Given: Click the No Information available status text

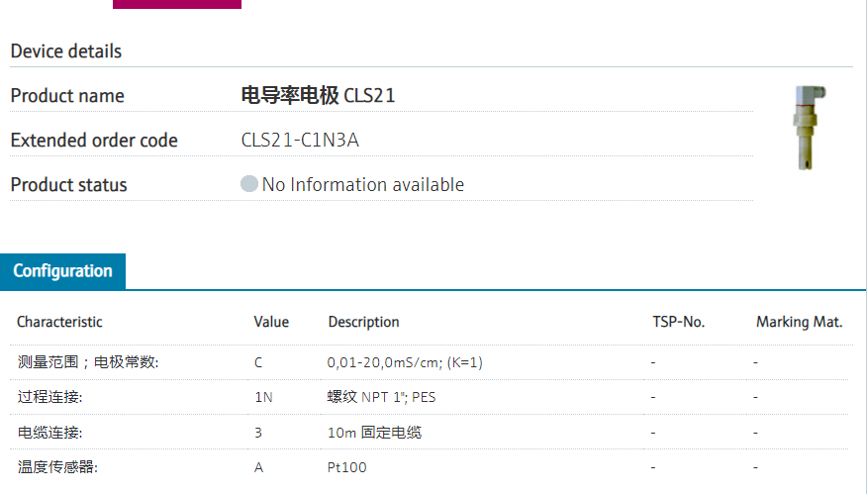Looking at the screenshot, I should (x=362, y=185).
